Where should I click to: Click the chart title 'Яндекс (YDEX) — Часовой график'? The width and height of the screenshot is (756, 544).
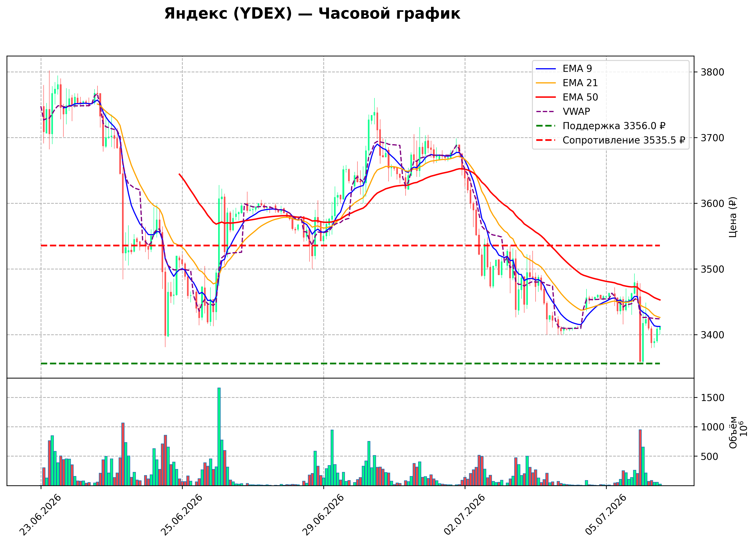(x=312, y=14)
